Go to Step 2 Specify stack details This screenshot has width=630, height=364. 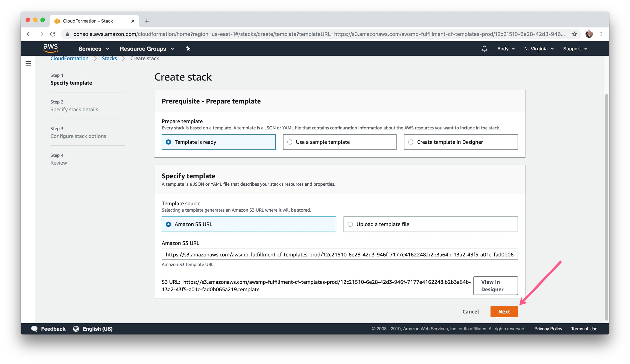74,110
